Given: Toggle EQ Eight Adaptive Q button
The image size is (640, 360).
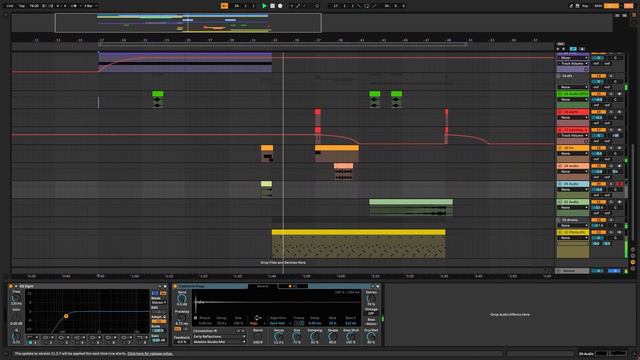Looking at the screenshot, I should pos(159,321).
